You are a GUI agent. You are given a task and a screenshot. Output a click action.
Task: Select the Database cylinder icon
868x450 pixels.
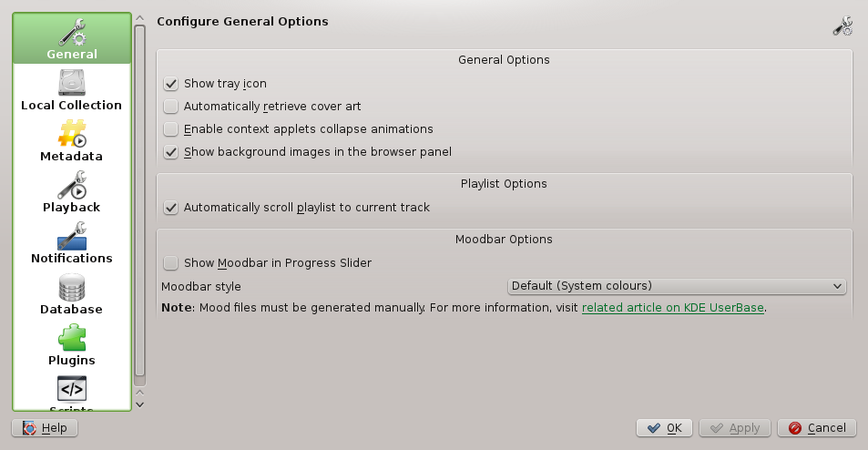point(72,287)
